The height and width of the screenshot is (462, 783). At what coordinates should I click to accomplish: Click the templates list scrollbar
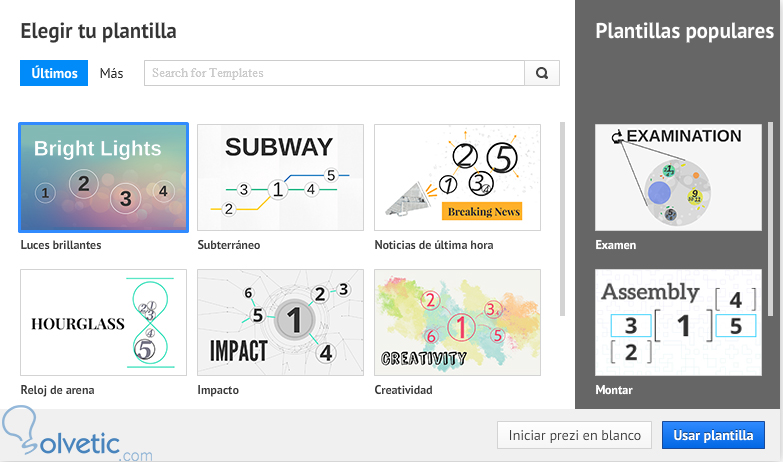tap(562, 220)
